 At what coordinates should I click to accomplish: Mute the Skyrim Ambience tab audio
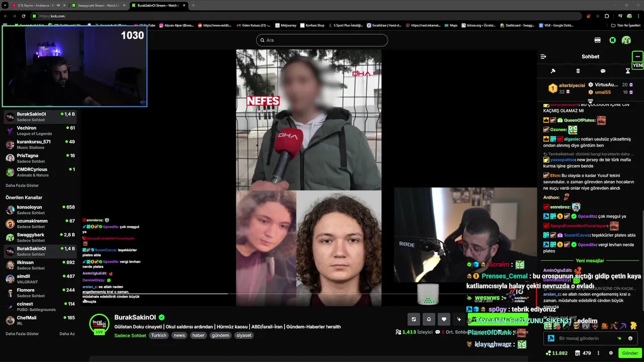pos(58,5)
